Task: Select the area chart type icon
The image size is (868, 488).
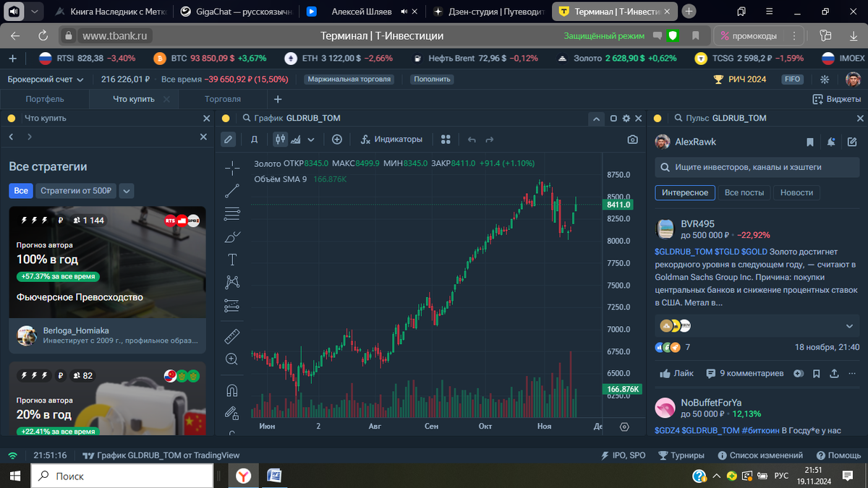Action: coord(295,140)
